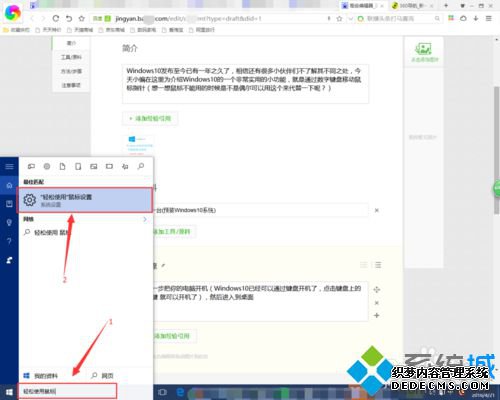The image size is (500, 400).
Task: Click the page vertical scrollbar
Action: click(x=496, y=150)
